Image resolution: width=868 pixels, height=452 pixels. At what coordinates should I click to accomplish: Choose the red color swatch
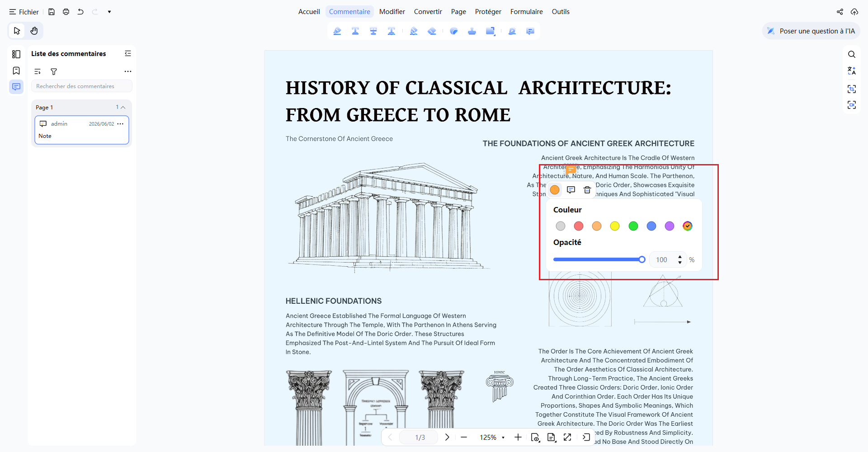[x=579, y=226]
